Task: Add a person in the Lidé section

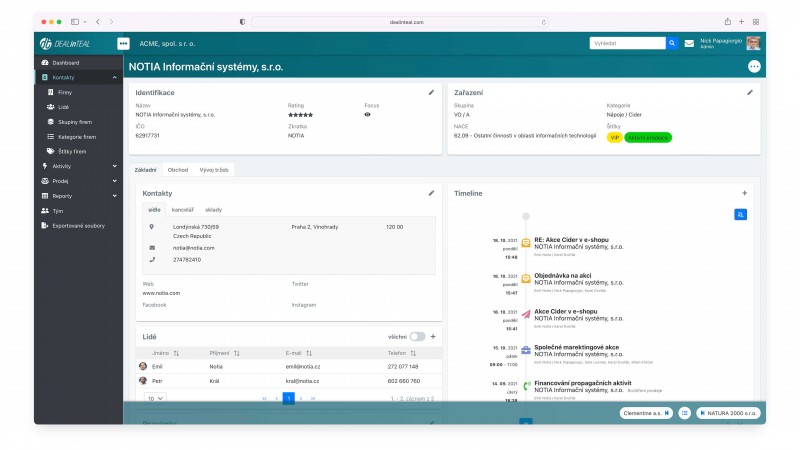Action: point(433,337)
